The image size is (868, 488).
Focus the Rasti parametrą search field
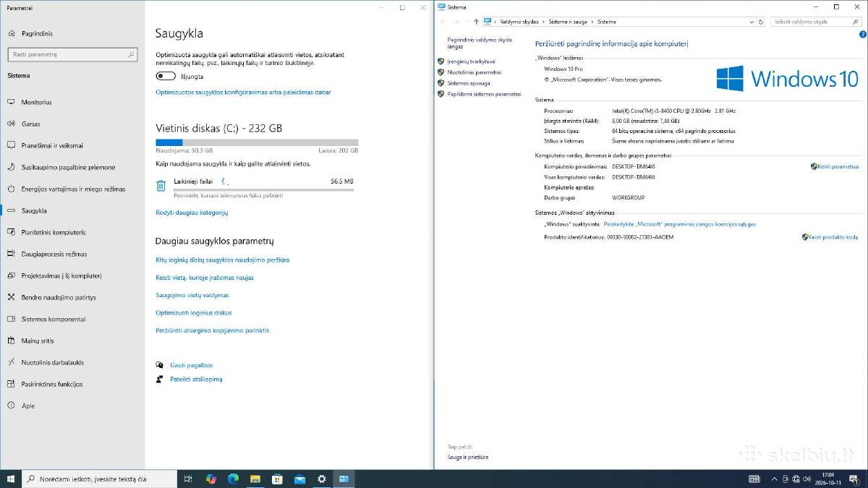[x=72, y=54]
